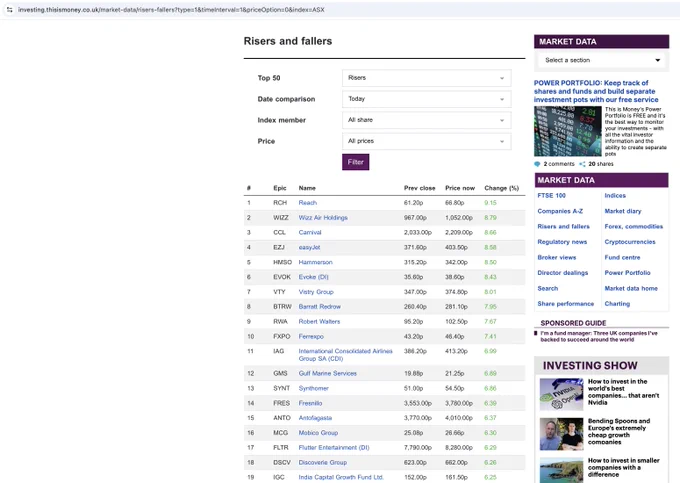Screen dimensions: 680x483
Task: Open the Synthomer company link
Action: [x=314, y=388]
